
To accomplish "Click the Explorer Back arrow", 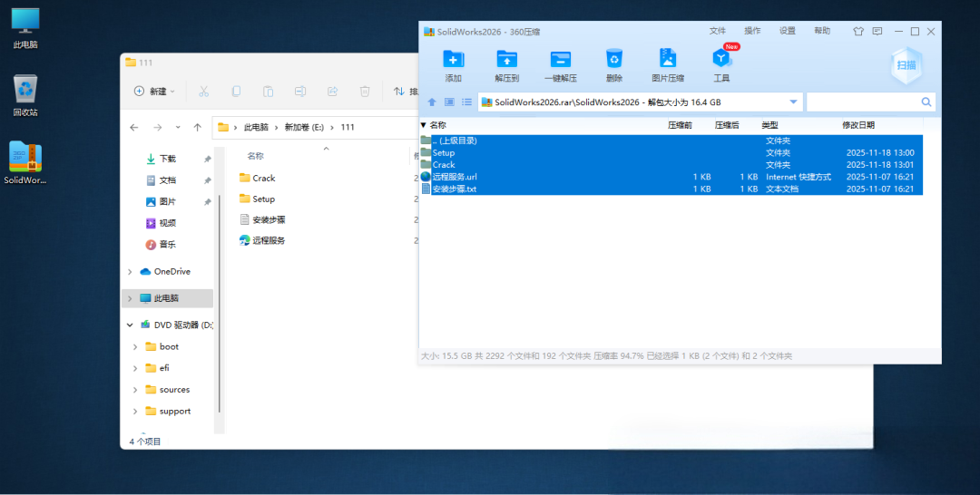I will pyautogui.click(x=134, y=127).
